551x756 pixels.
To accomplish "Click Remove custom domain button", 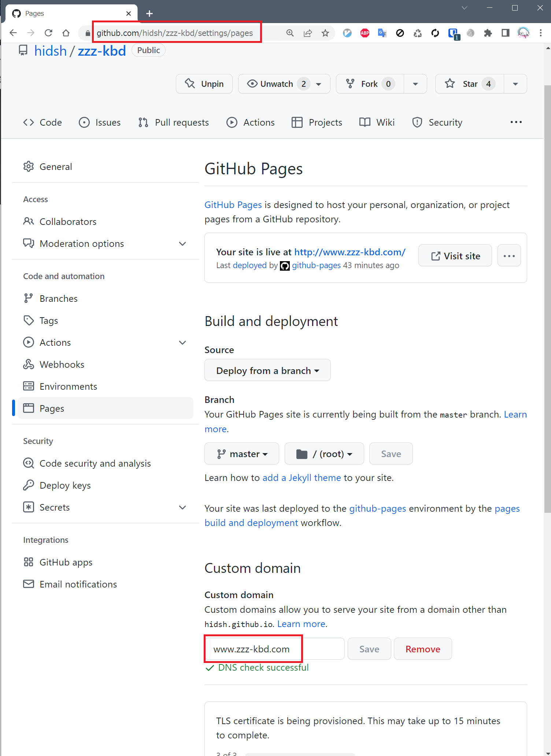I will pos(423,649).
